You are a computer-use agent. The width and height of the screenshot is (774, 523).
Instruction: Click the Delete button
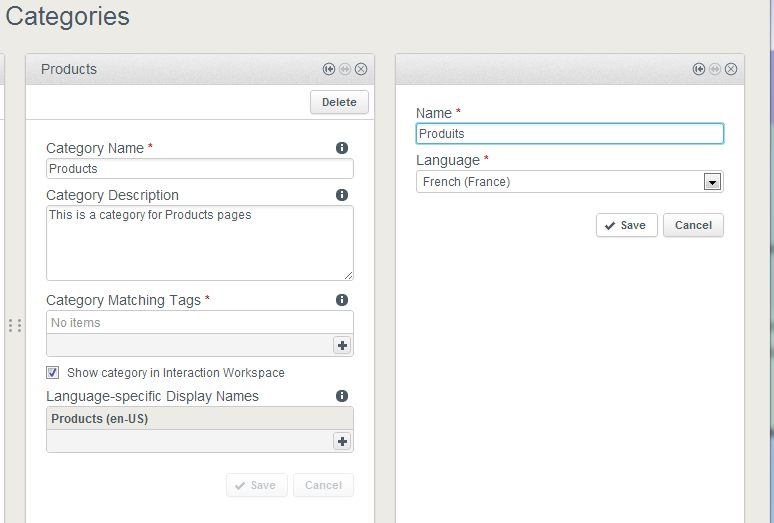[339, 102]
